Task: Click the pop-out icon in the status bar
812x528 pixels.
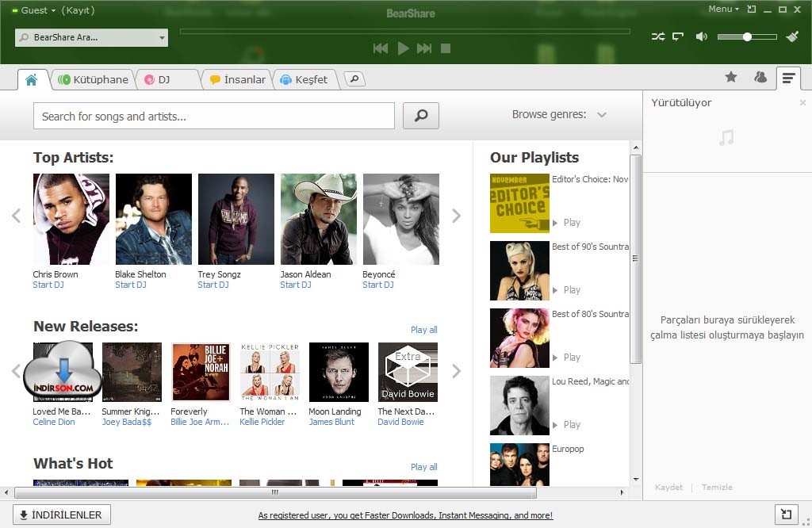Action: pos(786,514)
